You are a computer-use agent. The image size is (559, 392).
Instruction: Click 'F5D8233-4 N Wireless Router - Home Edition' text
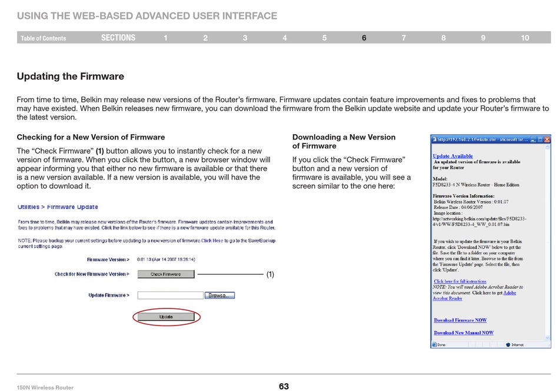[x=476, y=185]
